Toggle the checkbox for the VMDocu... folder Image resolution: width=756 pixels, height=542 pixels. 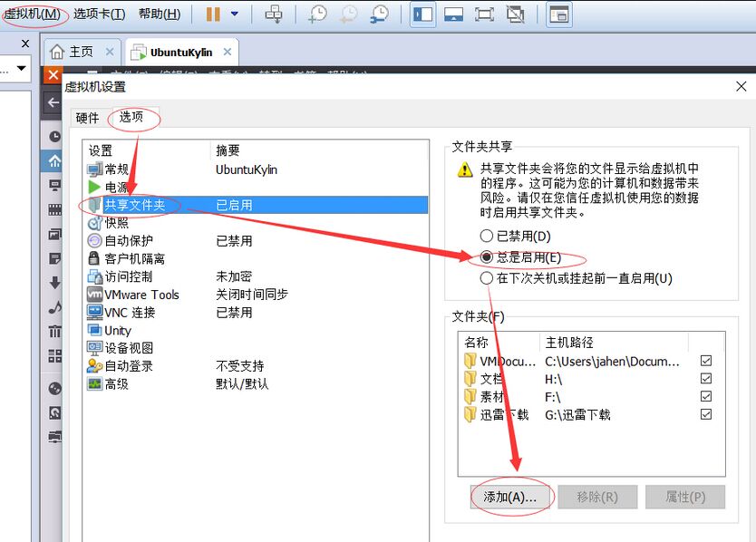click(x=706, y=361)
